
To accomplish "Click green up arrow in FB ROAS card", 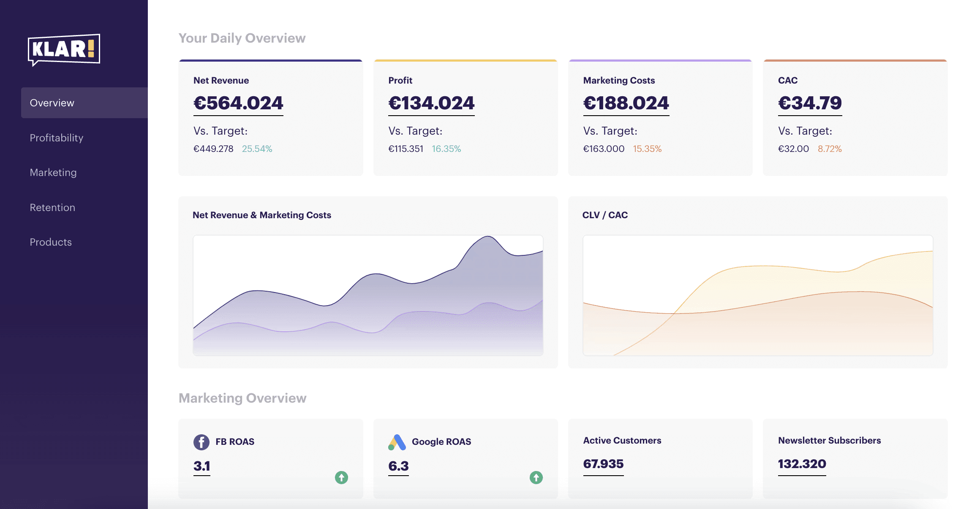I will (341, 477).
